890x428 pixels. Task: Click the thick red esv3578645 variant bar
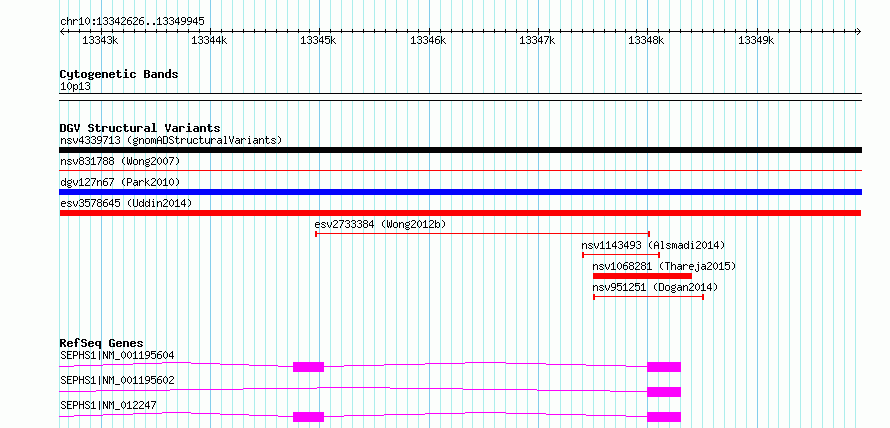pos(460,213)
